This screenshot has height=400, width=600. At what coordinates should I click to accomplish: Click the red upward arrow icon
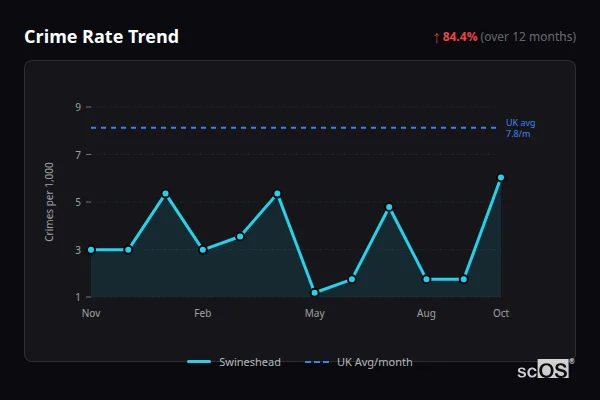coord(437,38)
